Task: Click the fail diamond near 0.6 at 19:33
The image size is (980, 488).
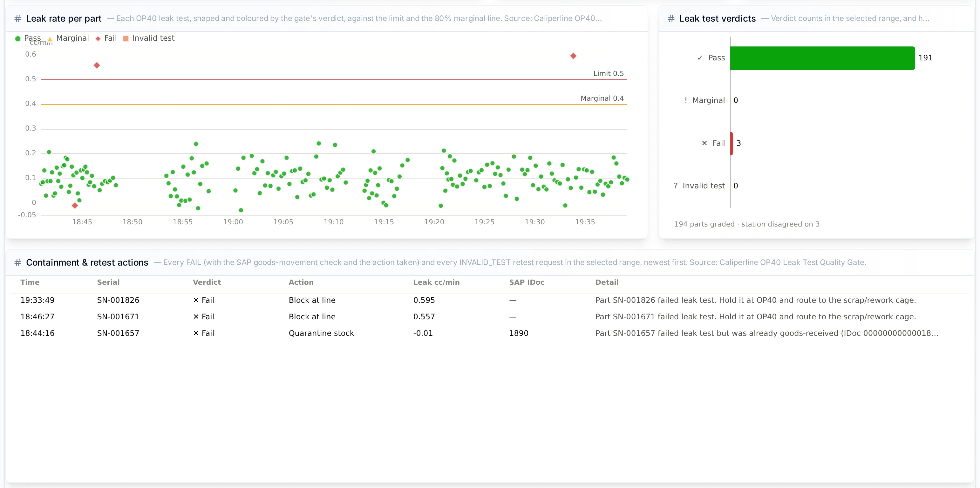Action: pos(573,56)
